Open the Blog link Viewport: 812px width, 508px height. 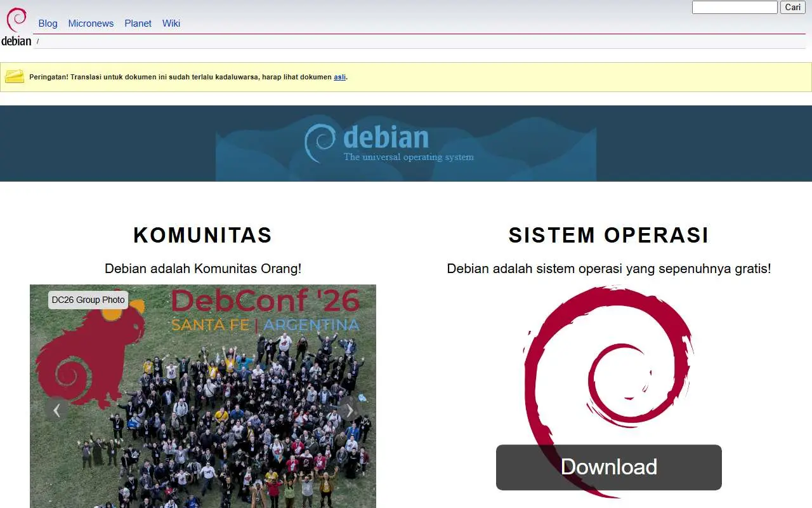click(48, 23)
